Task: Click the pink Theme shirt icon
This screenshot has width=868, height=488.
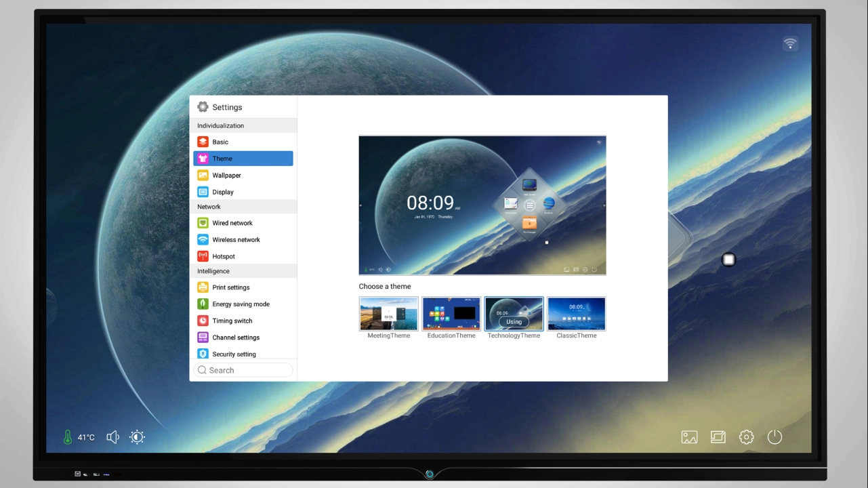Action: click(x=203, y=159)
